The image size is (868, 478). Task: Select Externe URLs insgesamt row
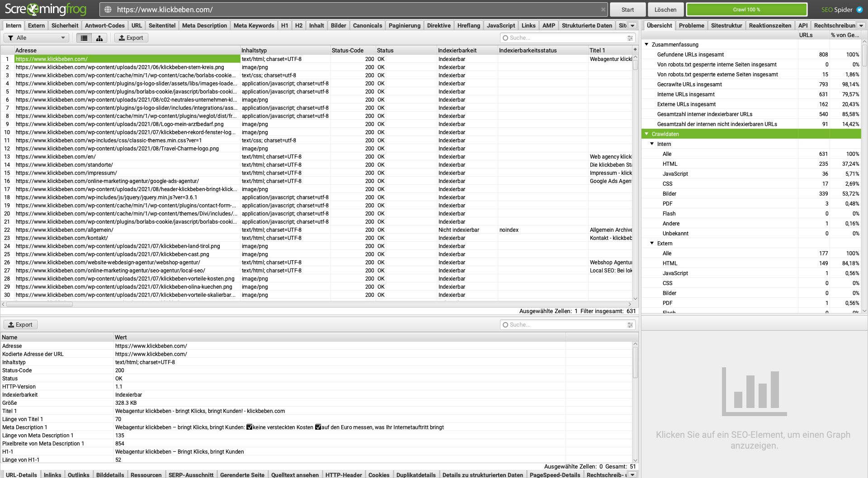751,104
